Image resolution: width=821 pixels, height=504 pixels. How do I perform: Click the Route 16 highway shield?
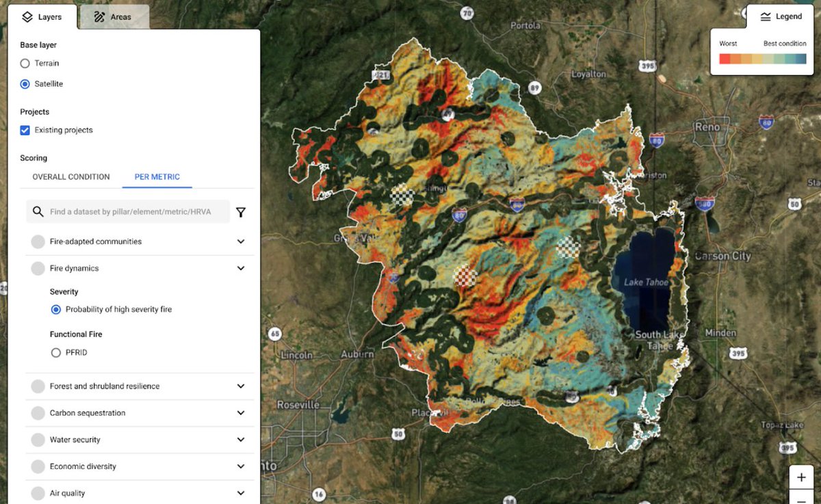tap(319, 494)
